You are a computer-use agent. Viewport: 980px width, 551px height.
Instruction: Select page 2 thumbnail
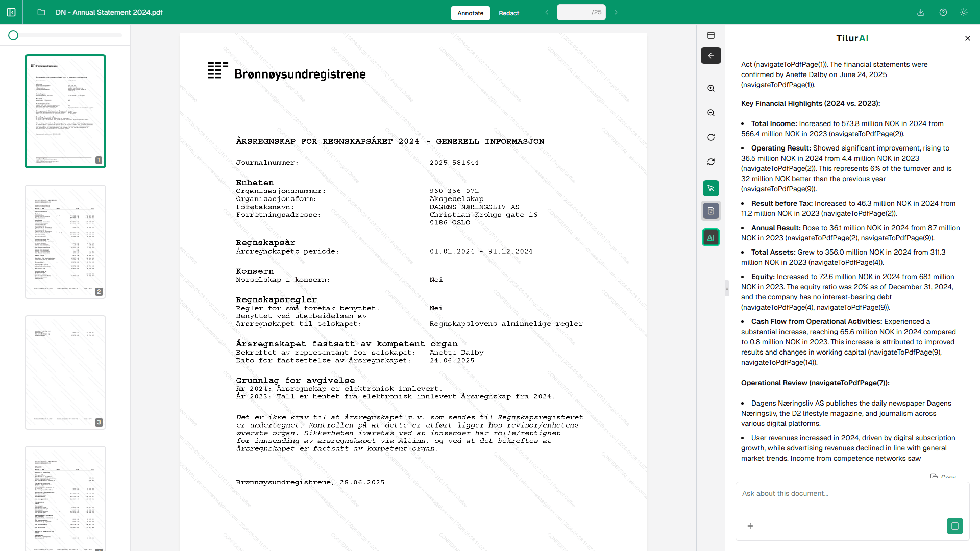(x=65, y=242)
